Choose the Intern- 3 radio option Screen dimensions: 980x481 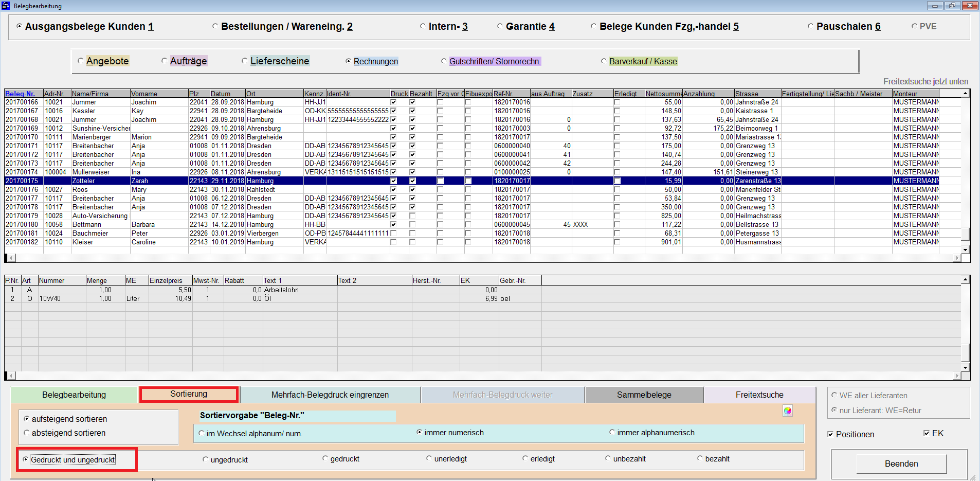tap(423, 26)
